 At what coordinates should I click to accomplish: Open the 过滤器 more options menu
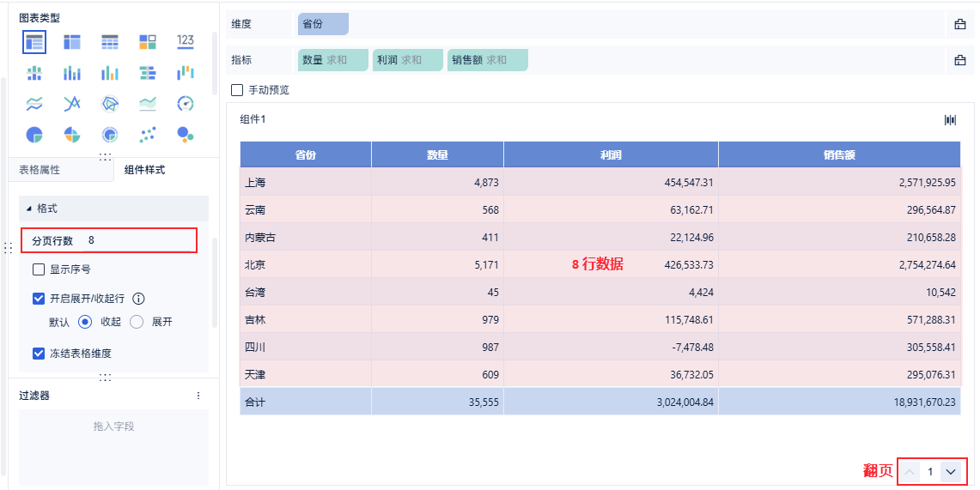click(198, 396)
